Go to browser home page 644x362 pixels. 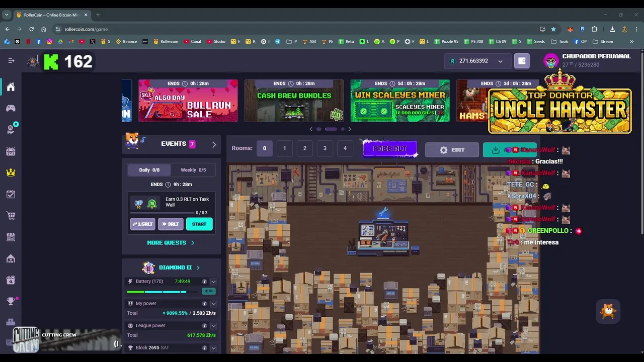pos(43,29)
